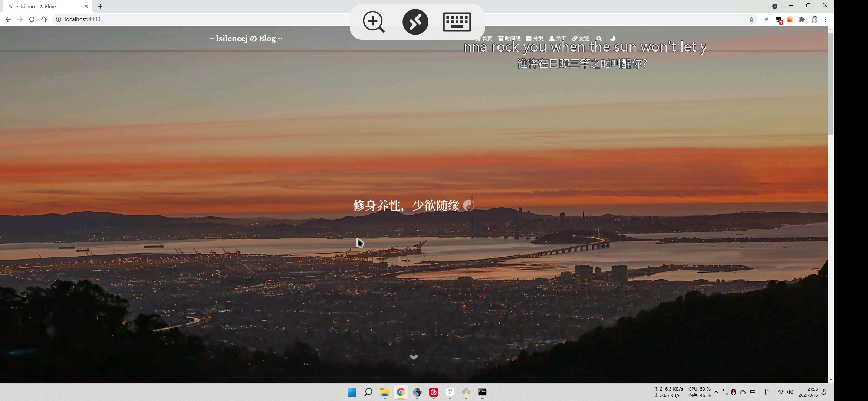Close the lsilencej の Blog tab
The width and height of the screenshot is (868, 401).
coord(86,6)
